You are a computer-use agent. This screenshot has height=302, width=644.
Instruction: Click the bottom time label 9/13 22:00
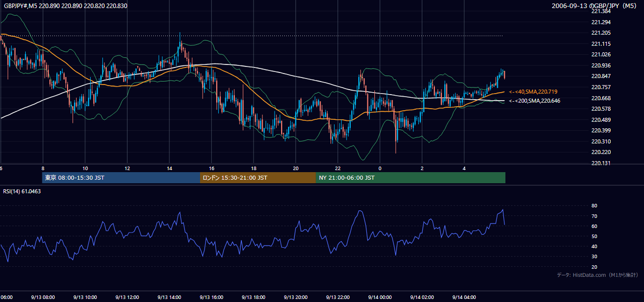tap(338, 297)
